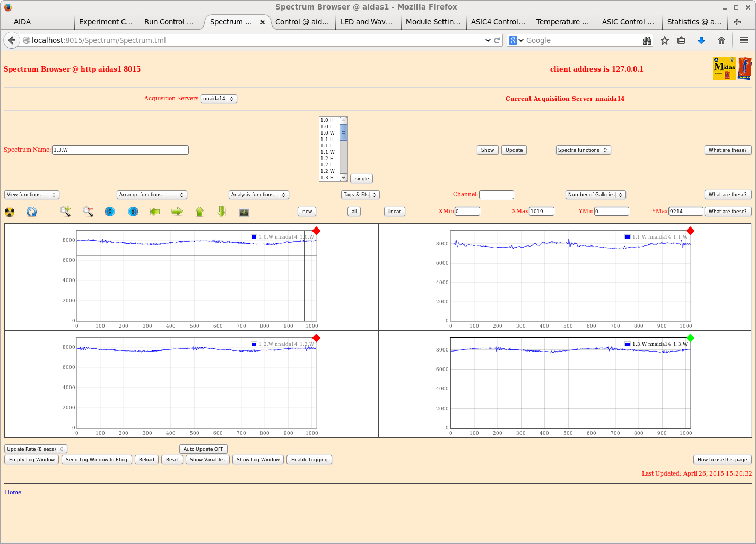Image resolution: width=756 pixels, height=544 pixels.
Task: Open the address bar history dropdown arrow
Action: [488, 40]
